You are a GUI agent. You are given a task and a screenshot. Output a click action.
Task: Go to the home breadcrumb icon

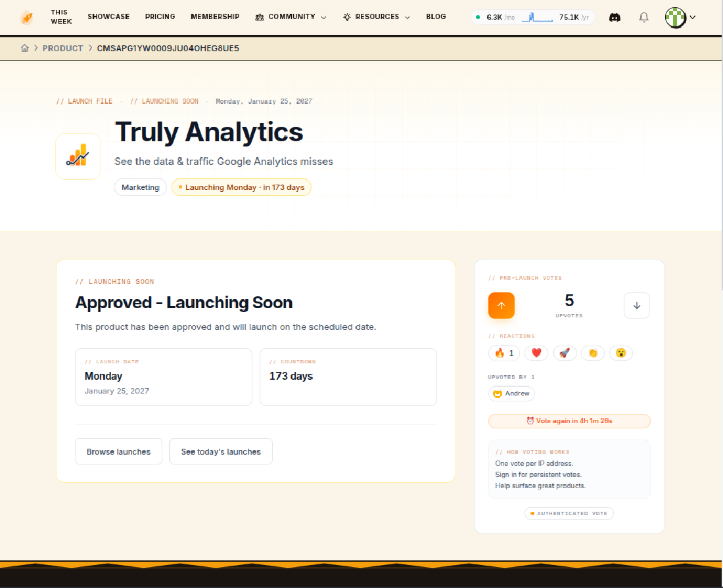25,48
